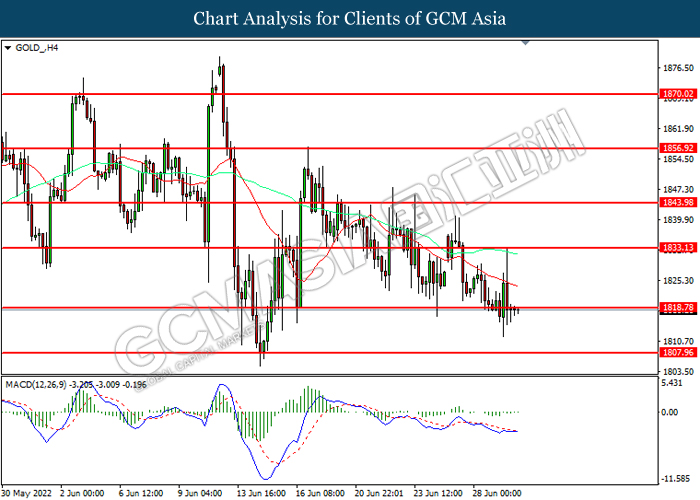Image resolution: width=700 pixels, height=500 pixels.
Task: Click the 0.00 MACD scale value
Action: click(670, 412)
